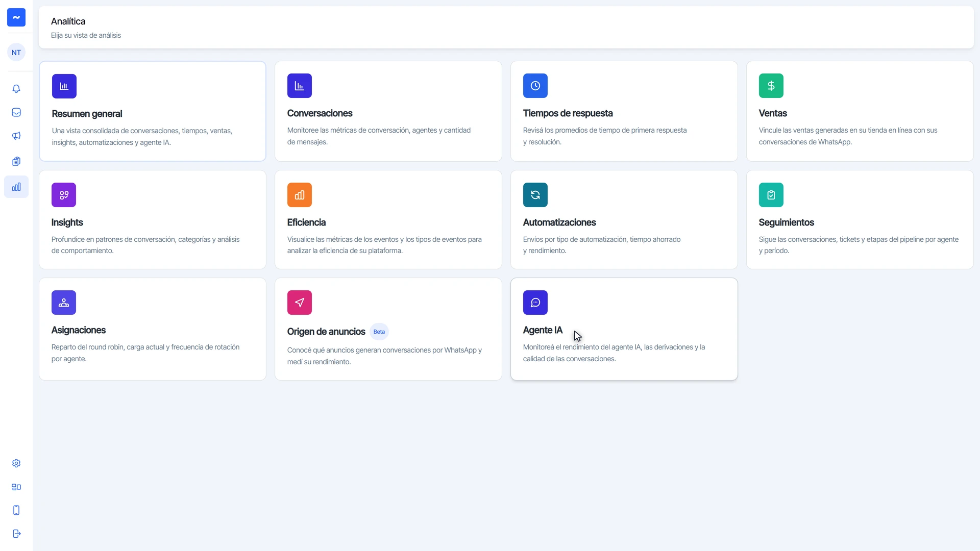Click Asignaciones round robin description text

(145, 353)
